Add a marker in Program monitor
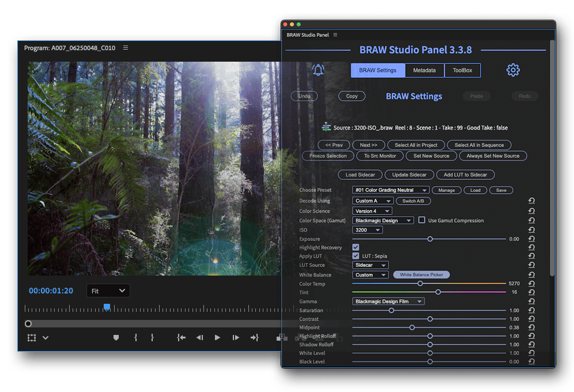574x392 pixels. click(116, 338)
